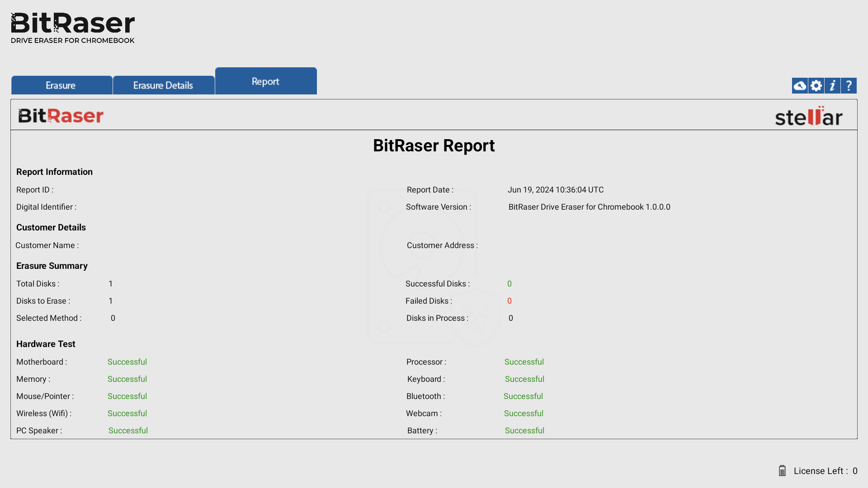Image resolution: width=868 pixels, height=488 pixels.
Task: Click BitRaser Drive Eraser for Chromebook 1.0.0.0 text
Action: pyautogui.click(x=590, y=207)
